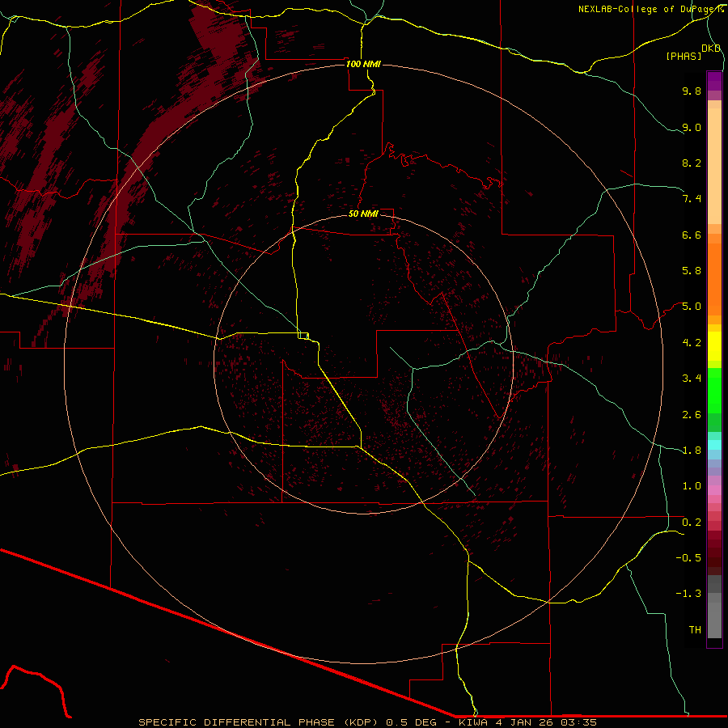This screenshot has height=728, width=728.
Task: Click the 4.2 value on the scale
Action: pyautogui.click(x=692, y=343)
